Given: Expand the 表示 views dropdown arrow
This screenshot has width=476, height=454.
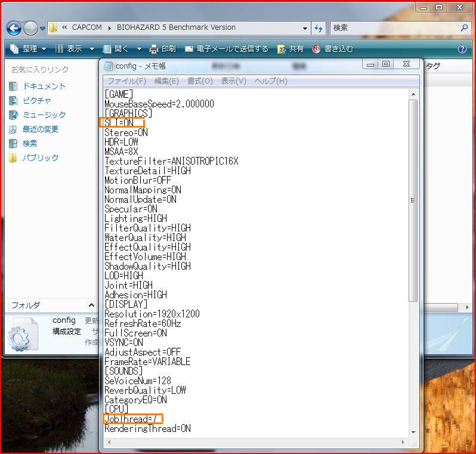Looking at the screenshot, I should pyautogui.click(x=92, y=49).
